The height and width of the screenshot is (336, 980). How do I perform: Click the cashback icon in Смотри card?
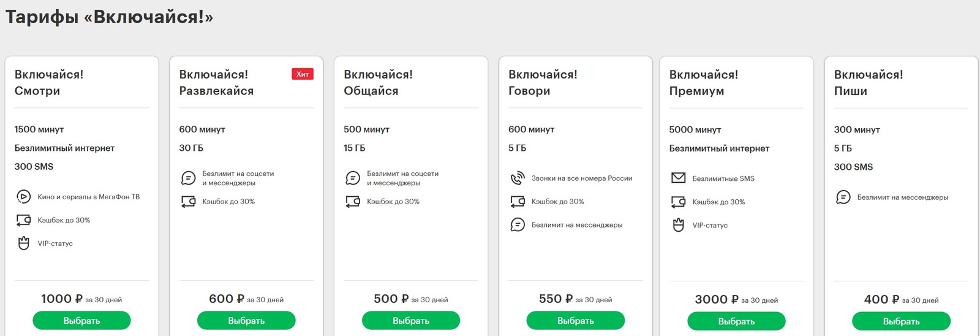[23, 220]
